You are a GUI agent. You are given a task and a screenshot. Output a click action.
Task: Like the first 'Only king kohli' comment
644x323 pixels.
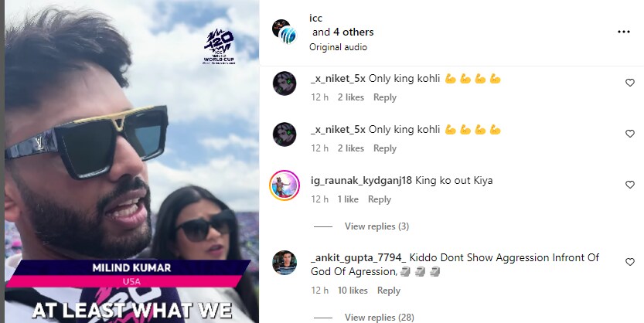coord(629,83)
